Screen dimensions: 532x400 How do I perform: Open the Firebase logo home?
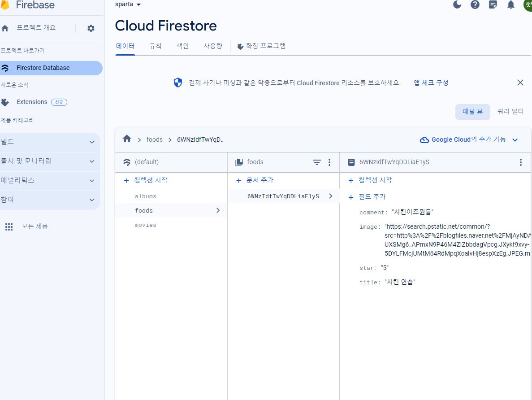point(27,5)
